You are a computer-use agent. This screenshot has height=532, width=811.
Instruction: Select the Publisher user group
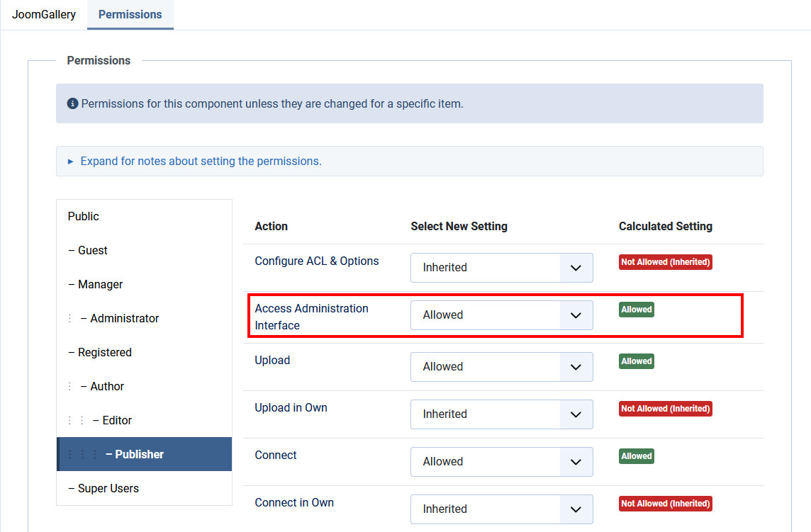[145, 454]
